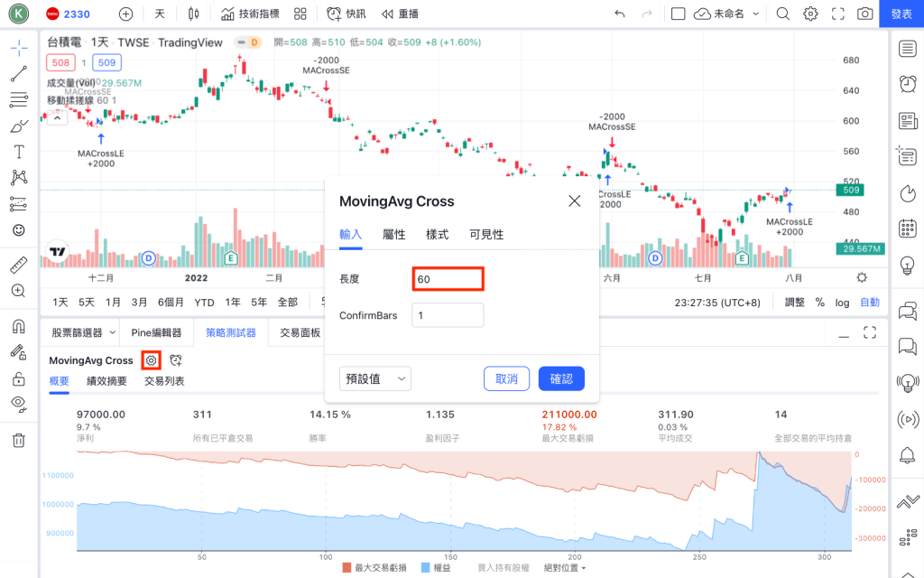
Task: Click the search magnifier in top bar
Action: click(x=782, y=14)
